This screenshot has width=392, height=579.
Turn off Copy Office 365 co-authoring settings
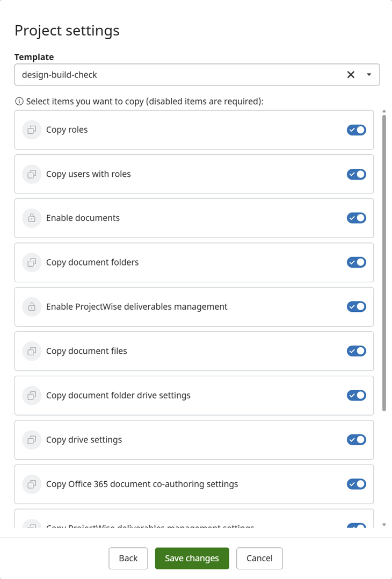point(356,484)
